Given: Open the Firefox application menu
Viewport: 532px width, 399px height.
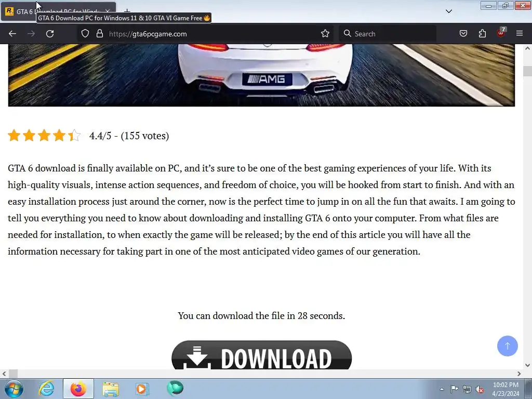Looking at the screenshot, I should pyautogui.click(x=520, y=33).
